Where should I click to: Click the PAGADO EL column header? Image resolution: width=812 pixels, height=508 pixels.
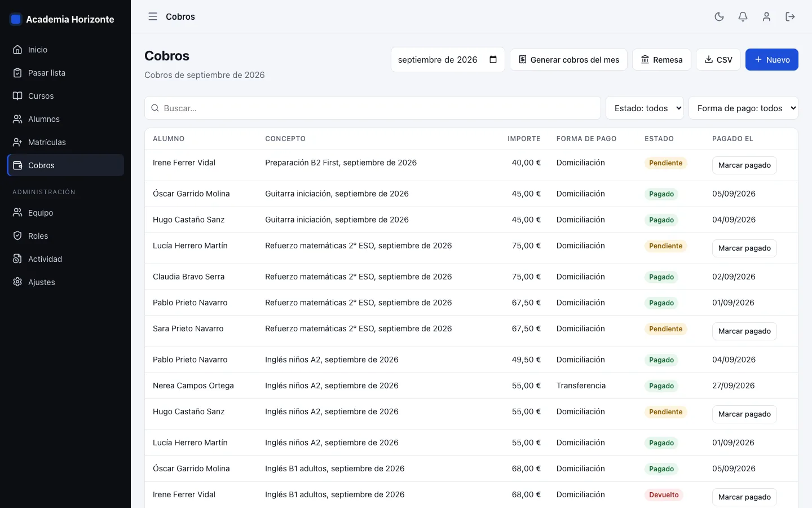(x=732, y=139)
